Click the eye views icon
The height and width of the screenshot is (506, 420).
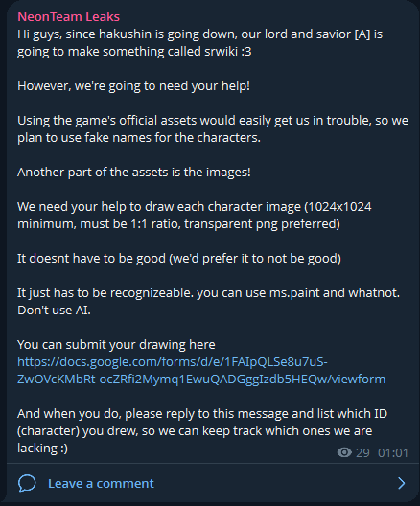(x=344, y=452)
